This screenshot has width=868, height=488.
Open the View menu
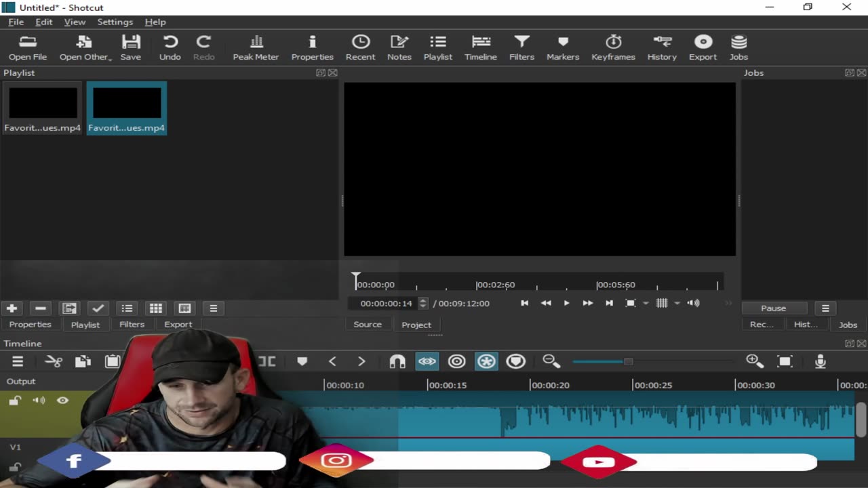[x=75, y=22]
